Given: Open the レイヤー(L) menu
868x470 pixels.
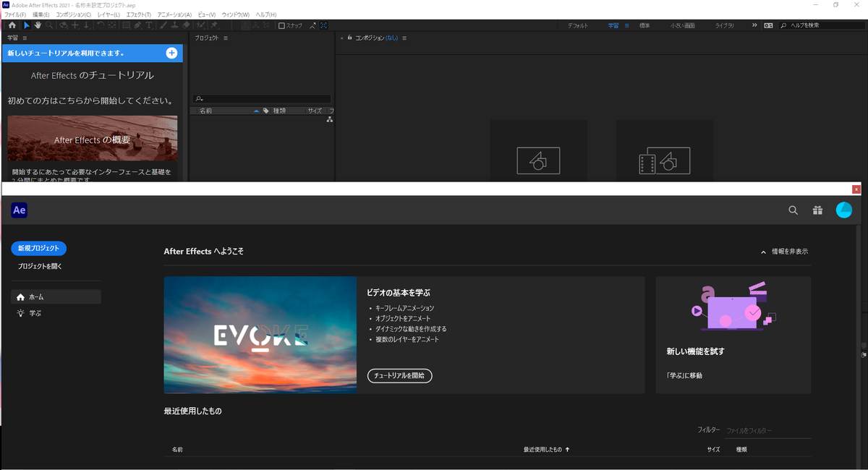Looking at the screenshot, I should (x=109, y=14).
